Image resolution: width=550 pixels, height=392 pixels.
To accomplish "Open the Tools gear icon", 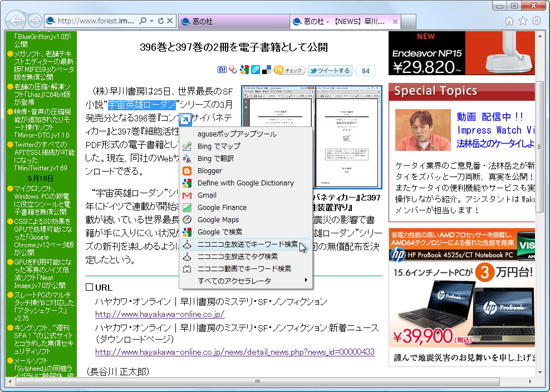I will tap(536, 20).
